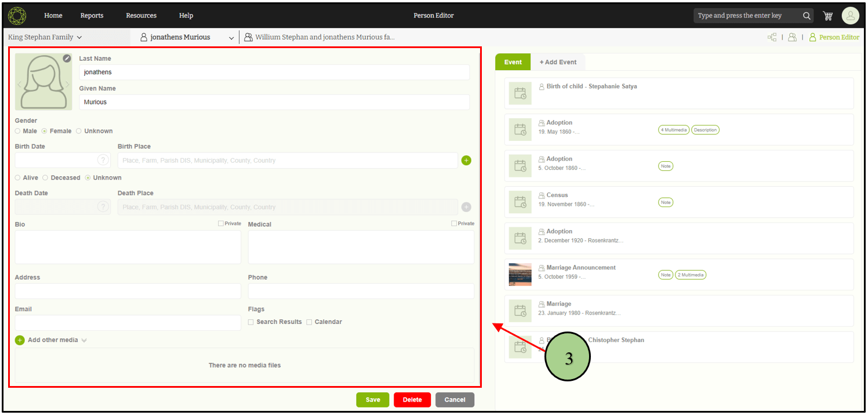
Task: Click the shopping cart icon
Action: (827, 16)
